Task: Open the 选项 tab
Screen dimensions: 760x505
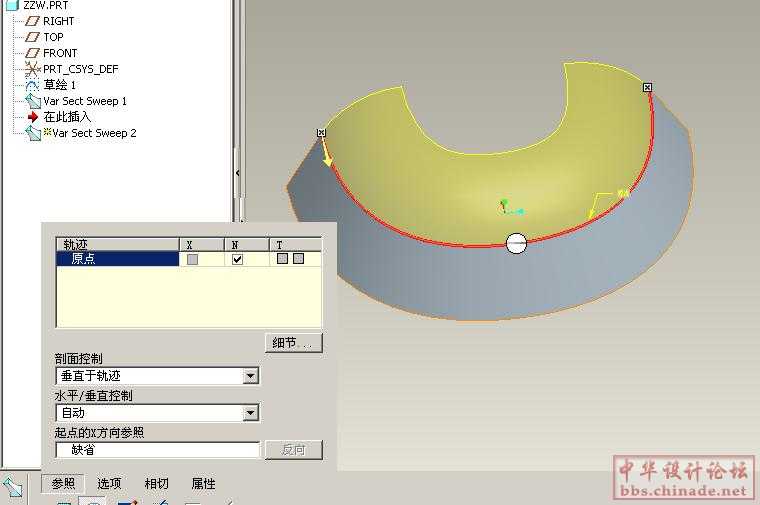Action: [x=109, y=483]
